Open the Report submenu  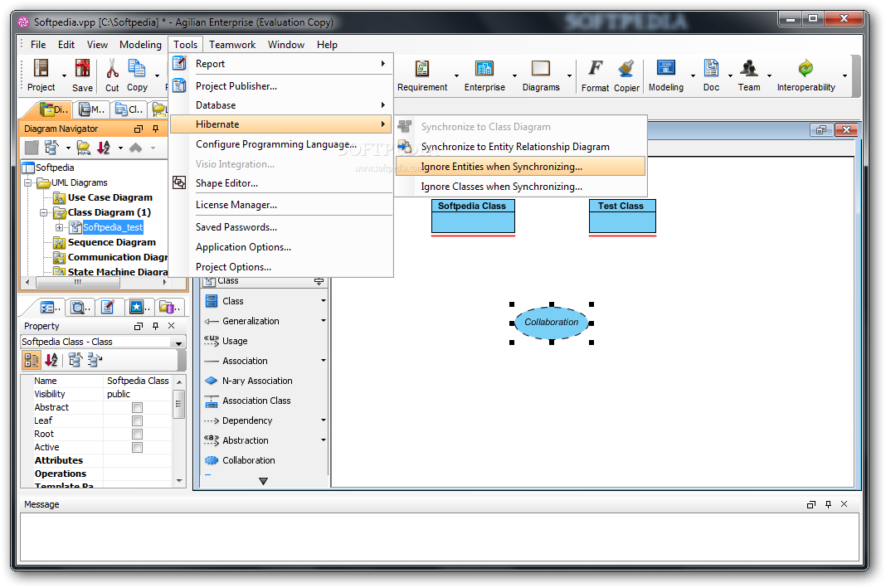pyautogui.click(x=281, y=64)
